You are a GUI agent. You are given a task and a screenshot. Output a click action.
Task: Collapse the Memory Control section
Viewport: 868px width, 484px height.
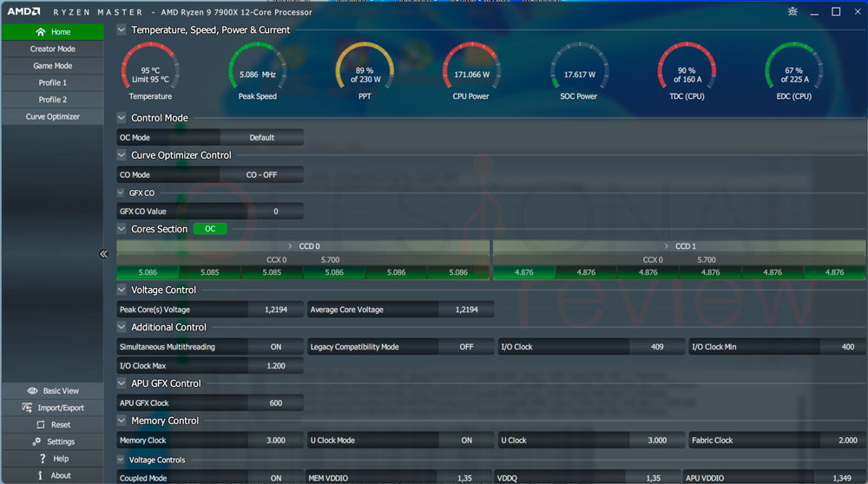[122, 421]
